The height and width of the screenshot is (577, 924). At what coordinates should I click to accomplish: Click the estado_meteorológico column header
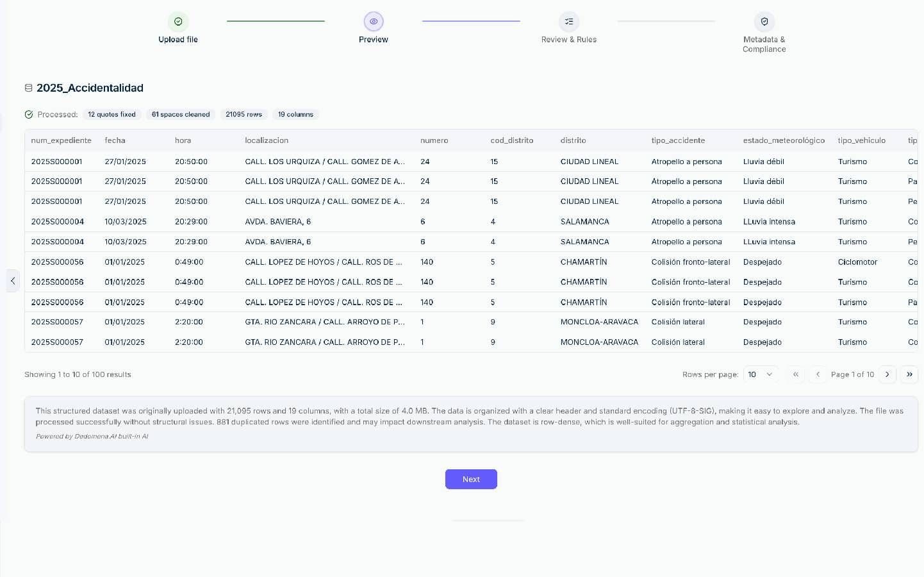coord(784,140)
